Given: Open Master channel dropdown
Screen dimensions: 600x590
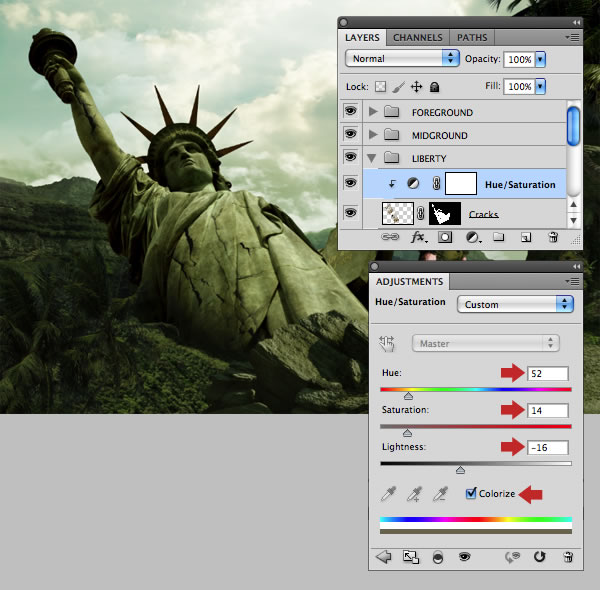Looking at the screenshot, I should pyautogui.click(x=486, y=343).
